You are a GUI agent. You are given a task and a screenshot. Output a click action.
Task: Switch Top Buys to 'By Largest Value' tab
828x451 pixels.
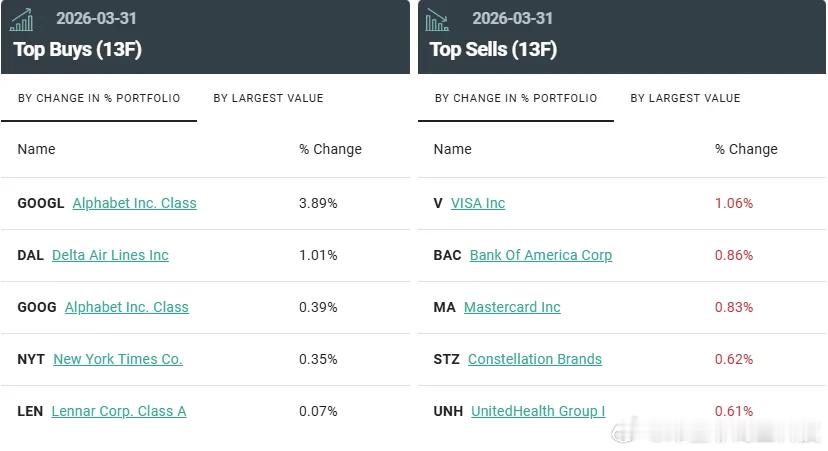(x=268, y=98)
